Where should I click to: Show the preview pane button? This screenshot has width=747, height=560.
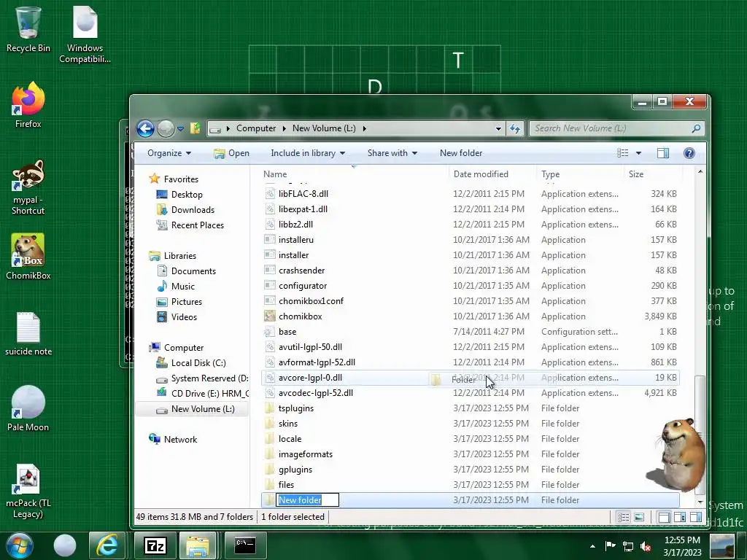pos(662,153)
